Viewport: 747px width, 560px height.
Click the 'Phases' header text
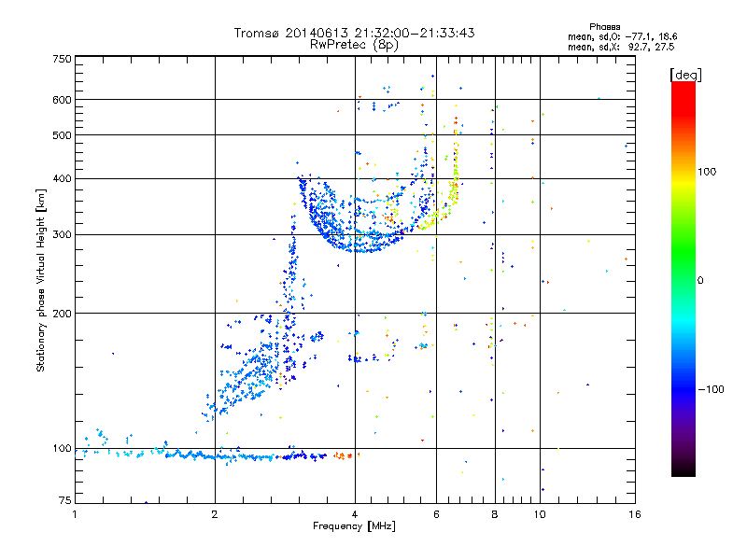click(x=604, y=27)
